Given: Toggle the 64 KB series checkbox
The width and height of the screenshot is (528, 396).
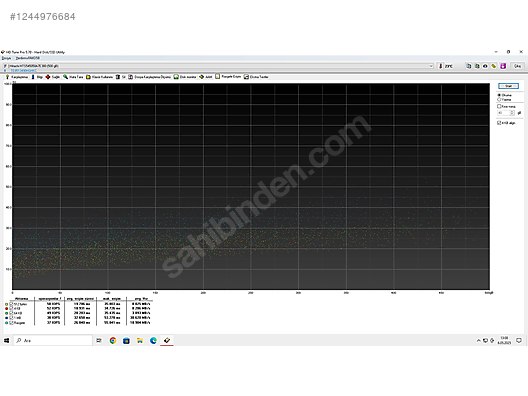Looking at the screenshot, I should pos(11,313).
